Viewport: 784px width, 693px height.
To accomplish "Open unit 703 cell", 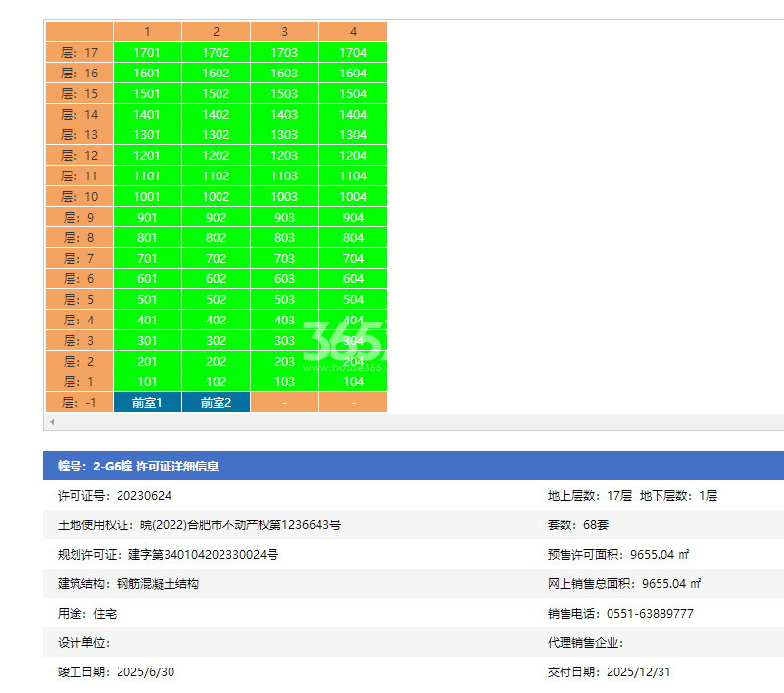I will pos(284,259).
